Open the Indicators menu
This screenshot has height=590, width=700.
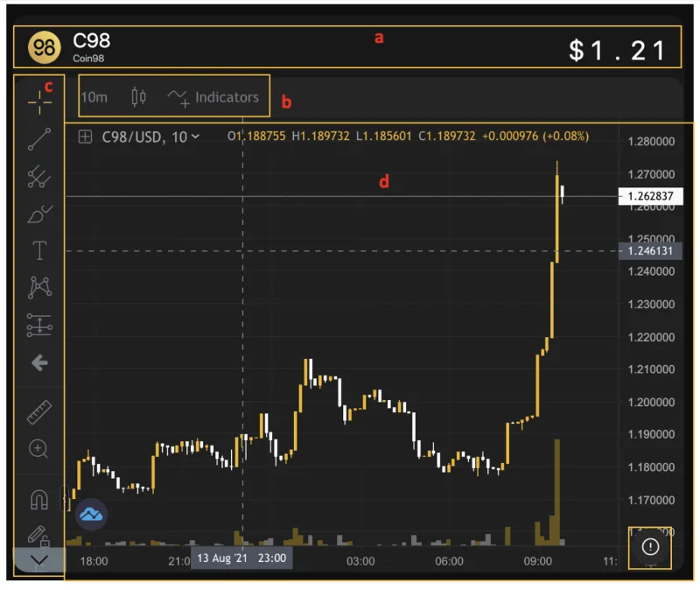(x=213, y=97)
